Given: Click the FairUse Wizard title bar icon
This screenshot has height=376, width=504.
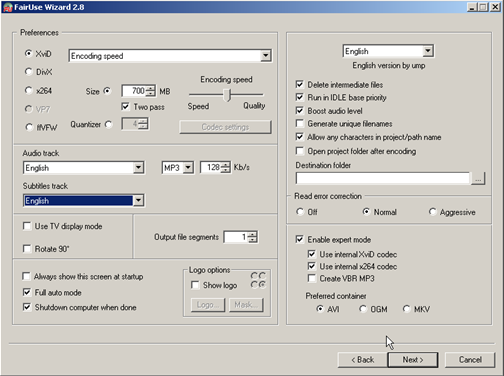Looking at the screenshot, I should (x=7, y=7).
